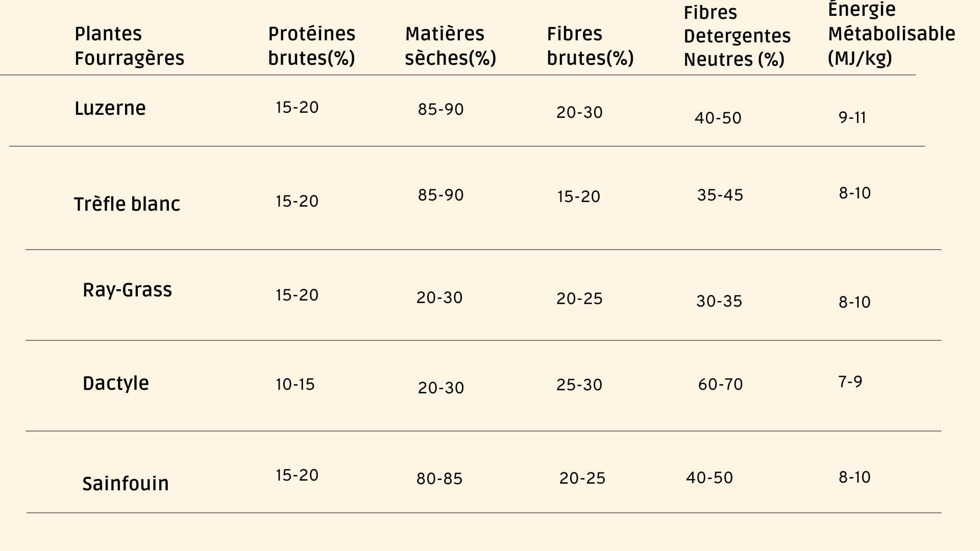Click the Dactyle row label
This screenshot has height=551, width=980.
click(116, 383)
